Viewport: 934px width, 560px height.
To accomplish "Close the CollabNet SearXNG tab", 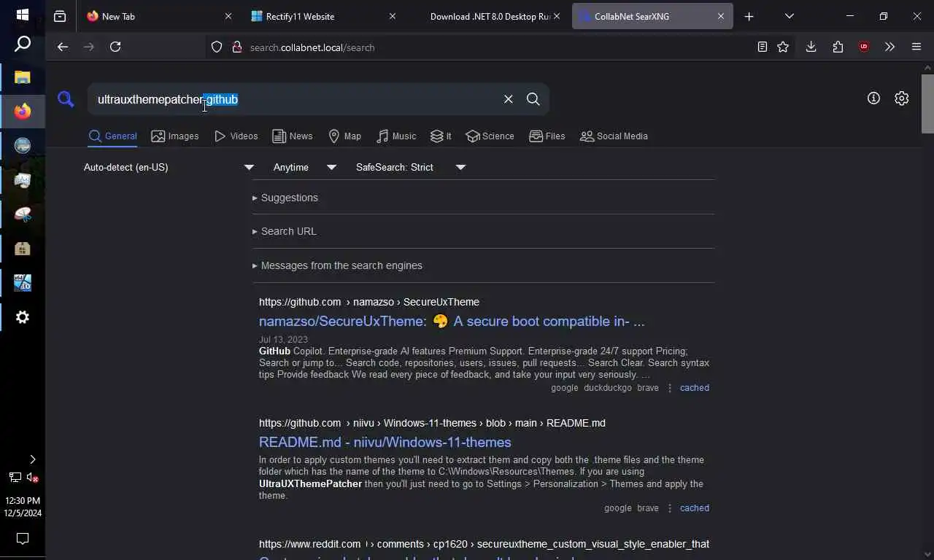I will (x=721, y=16).
